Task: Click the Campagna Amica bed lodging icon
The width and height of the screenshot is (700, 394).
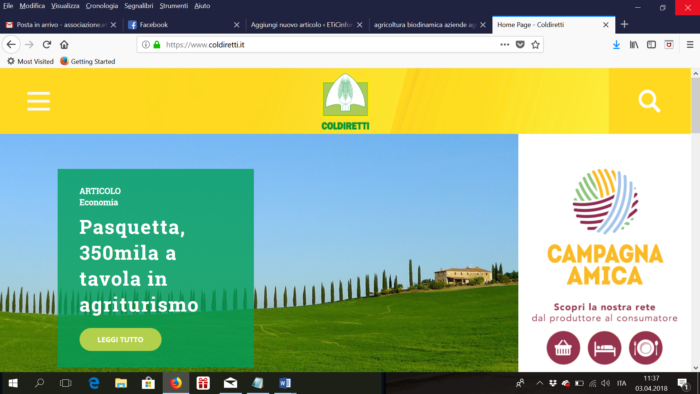Action: [604, 348]
